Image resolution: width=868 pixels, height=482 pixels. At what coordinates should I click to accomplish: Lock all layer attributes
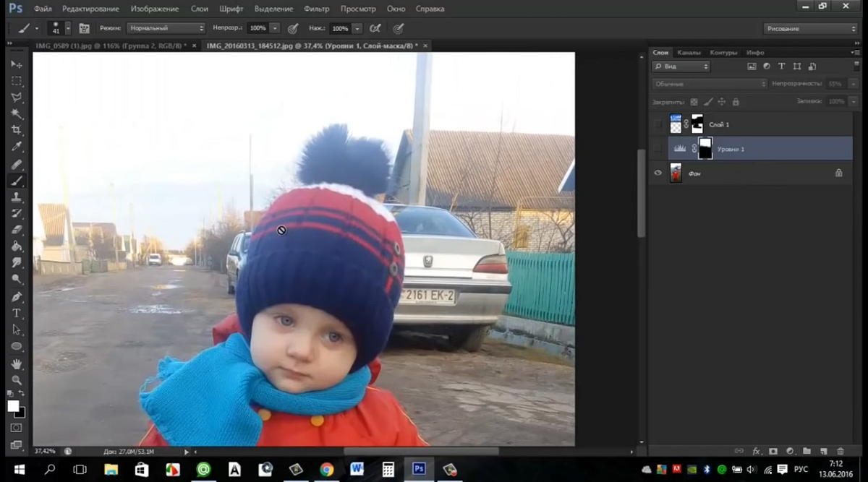(x=736, y=102)
